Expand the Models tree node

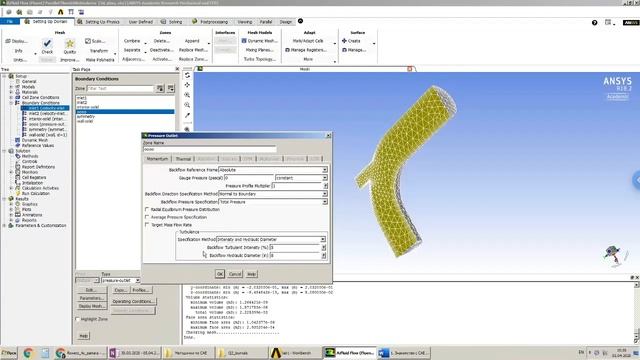point(11,87)
